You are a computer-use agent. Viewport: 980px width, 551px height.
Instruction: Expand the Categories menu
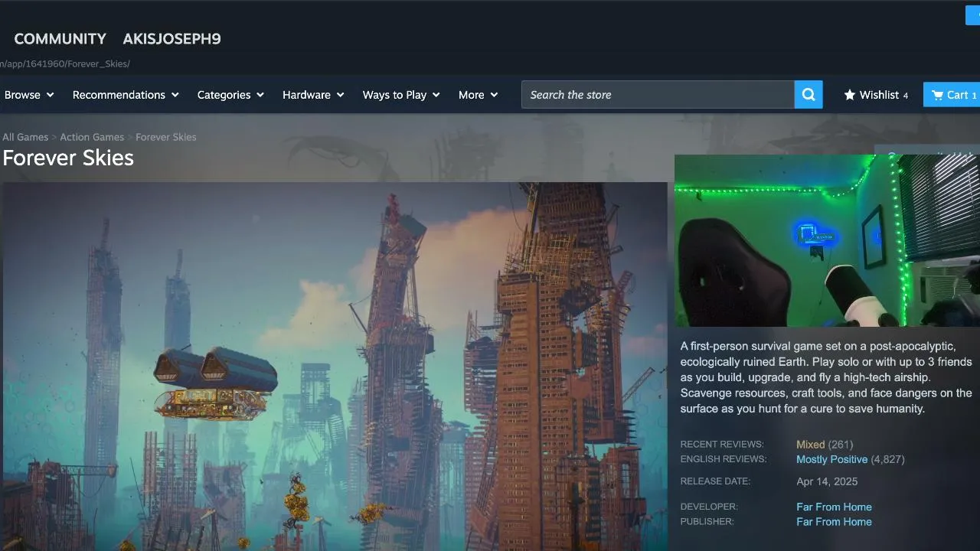230,95
